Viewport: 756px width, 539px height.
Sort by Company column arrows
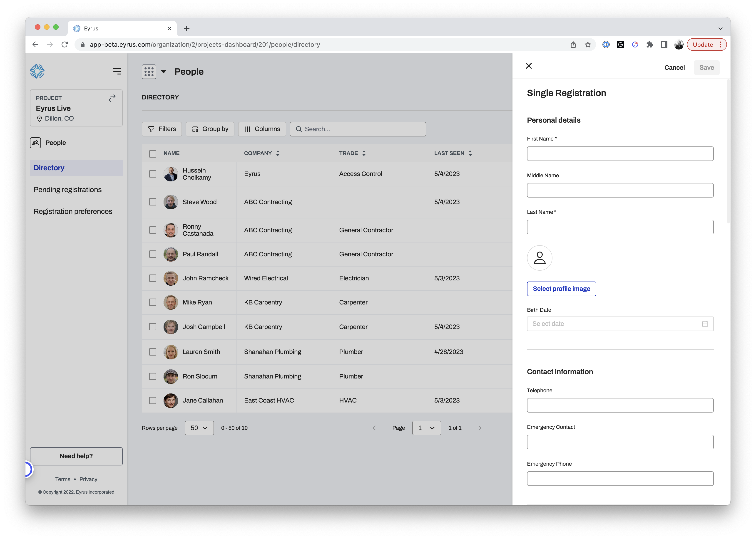[x=278, y=153]
